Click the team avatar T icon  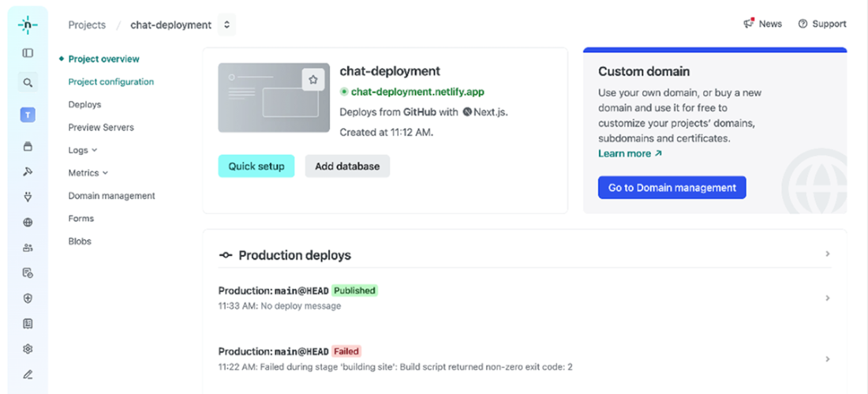tap(28, 115)
